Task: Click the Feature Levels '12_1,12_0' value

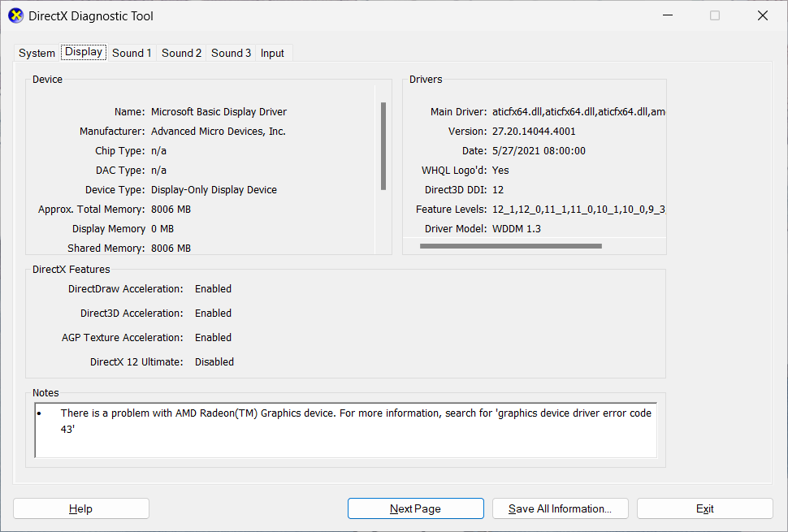Action: pos(579,210)
